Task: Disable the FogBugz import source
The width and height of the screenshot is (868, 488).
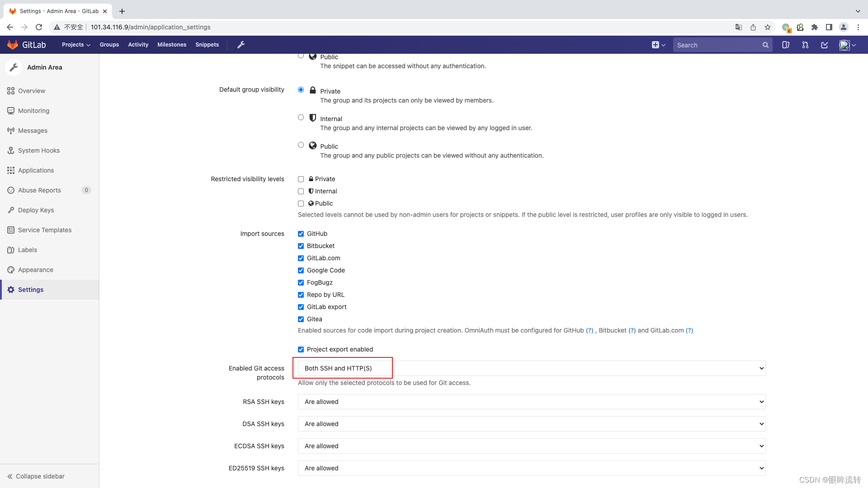Action: click(x=301, y=282)
